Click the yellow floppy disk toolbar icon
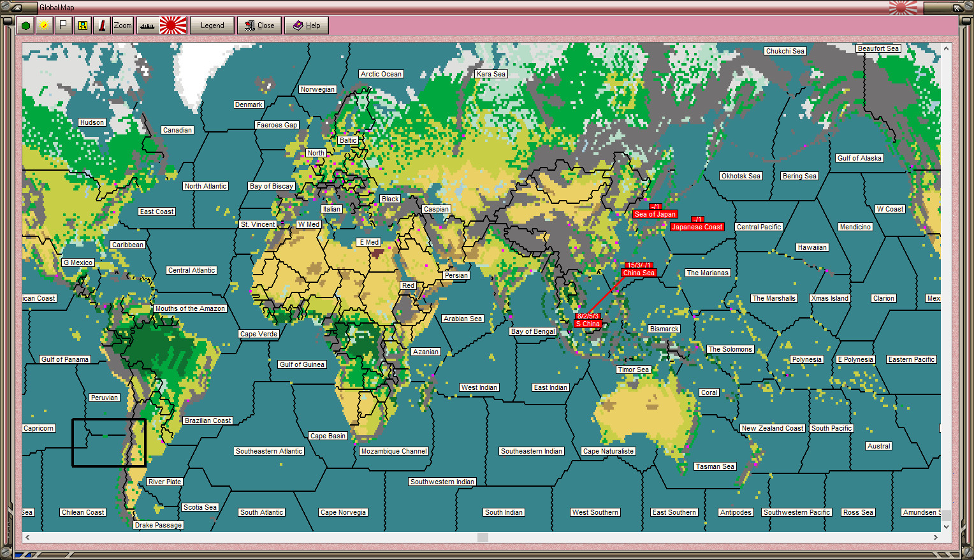The height and width of the screenshot is (560, 974). tap(82, 25)
